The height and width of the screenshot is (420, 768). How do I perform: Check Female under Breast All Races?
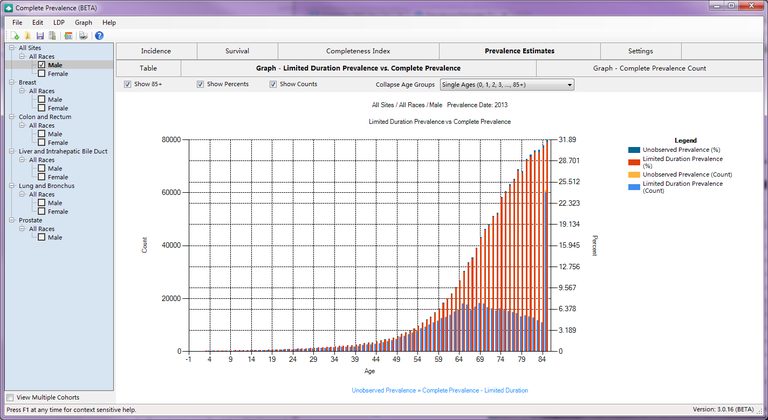42,108
